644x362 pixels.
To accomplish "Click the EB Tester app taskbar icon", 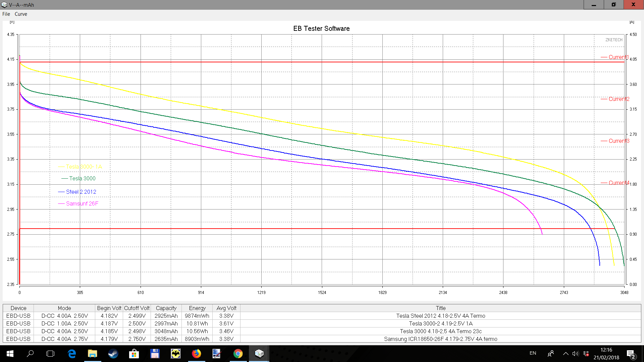I will pos(259,354).
